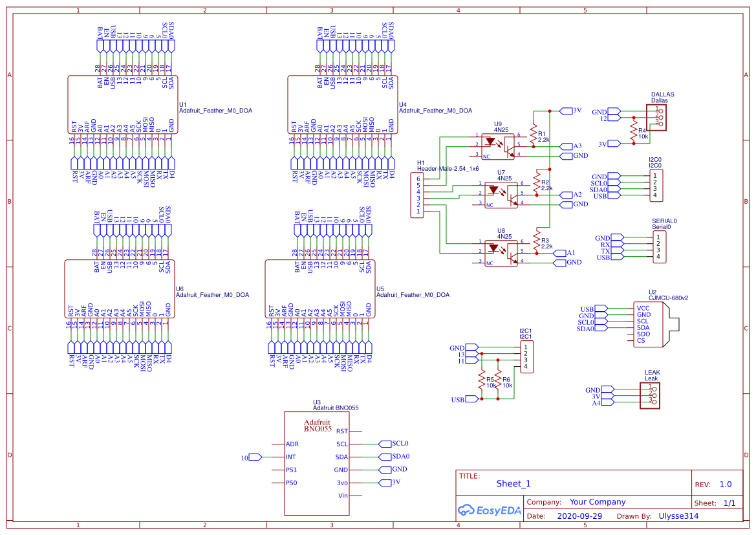Click the Drawn By name Ulysse314
756x535 pixels.
pyautogui.click(x=678, y=516)
